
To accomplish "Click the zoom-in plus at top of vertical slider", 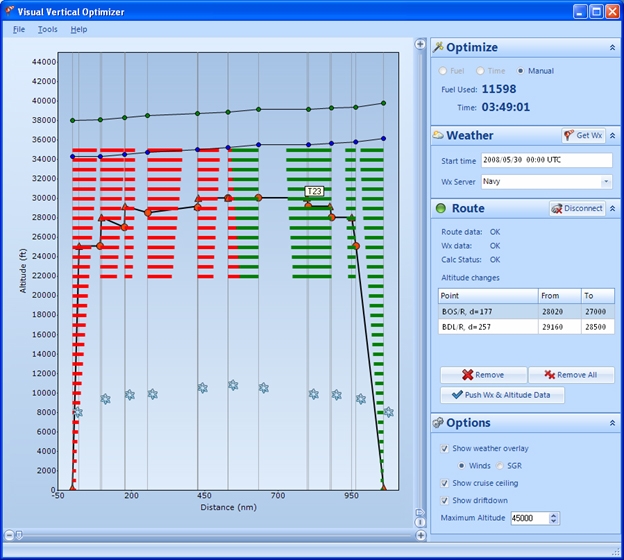I will [420, 44].
